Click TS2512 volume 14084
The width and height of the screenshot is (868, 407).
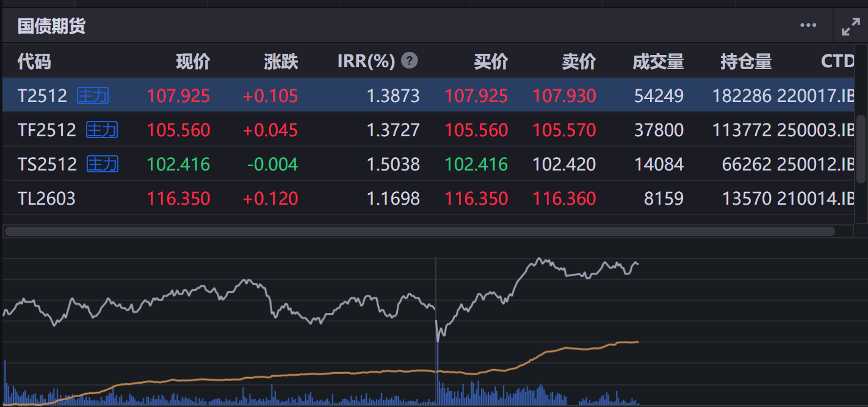coord(659,164)
